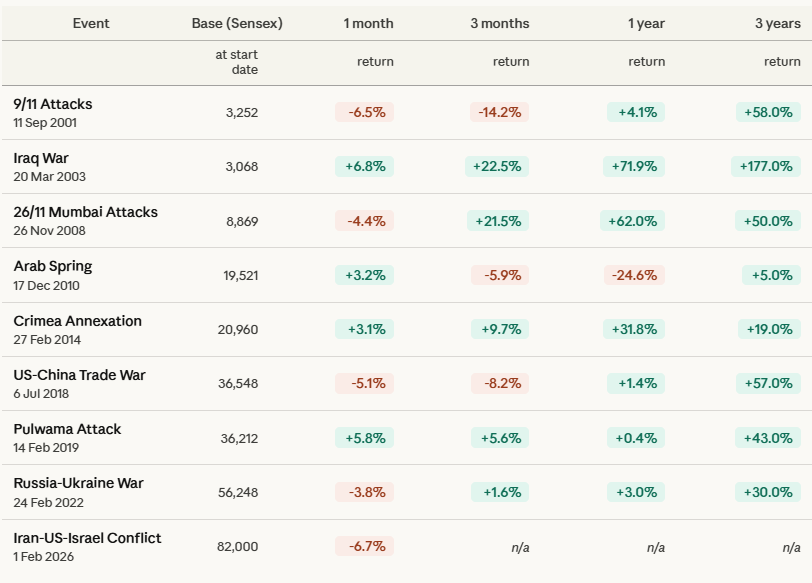
Task: Open the 9/11 Attacks event
Action: click(x=53, y=104)
